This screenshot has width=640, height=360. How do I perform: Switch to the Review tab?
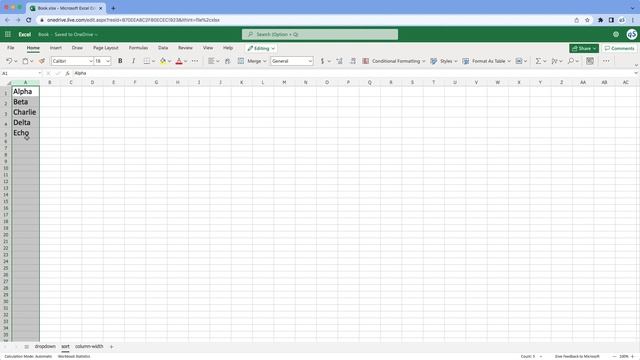(x=185, y=48)
